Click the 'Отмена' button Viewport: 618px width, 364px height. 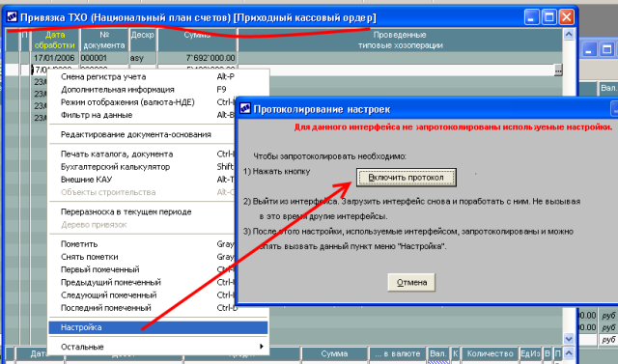point(411,283)
